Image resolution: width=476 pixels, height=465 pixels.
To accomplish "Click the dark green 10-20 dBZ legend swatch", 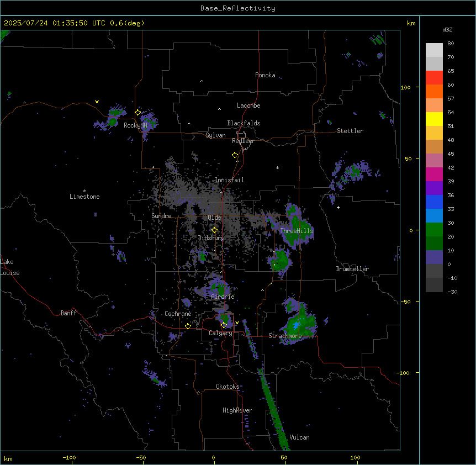I will 434,244.
